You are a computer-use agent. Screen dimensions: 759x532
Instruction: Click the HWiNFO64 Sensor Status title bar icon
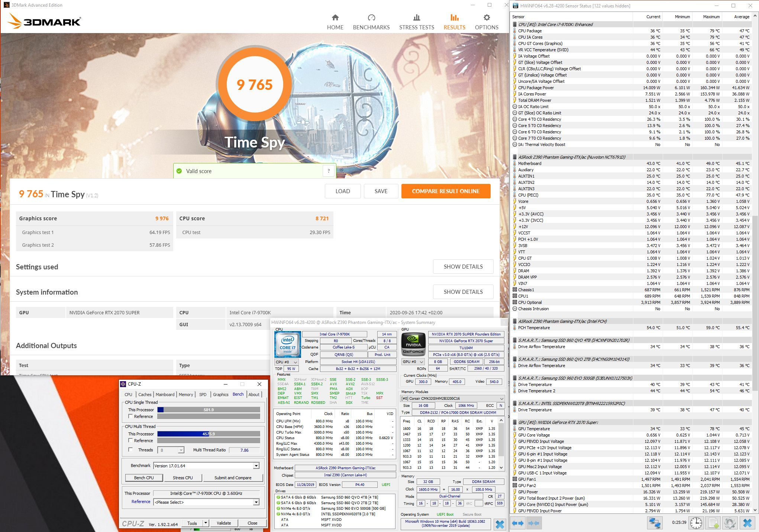pyautogui.click(x=516, y=6)
